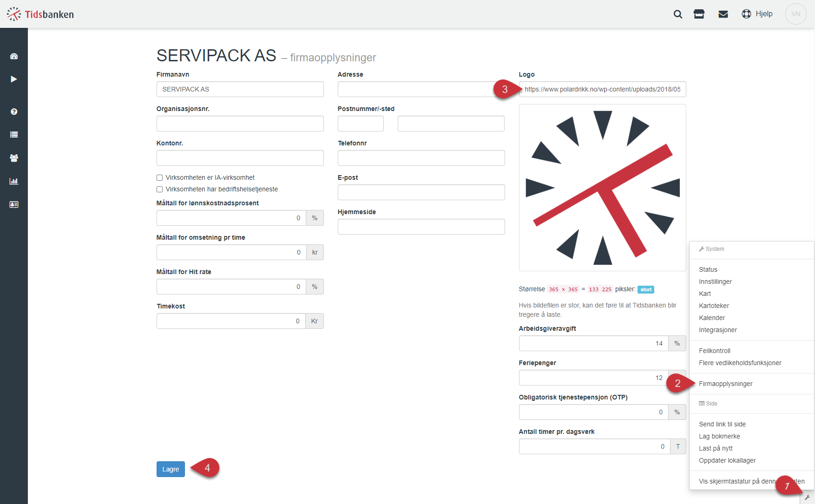The width and height of the screenshot is (815, 504).
Task: Open the messages envelope icon
Action: (x=723, y=14)
